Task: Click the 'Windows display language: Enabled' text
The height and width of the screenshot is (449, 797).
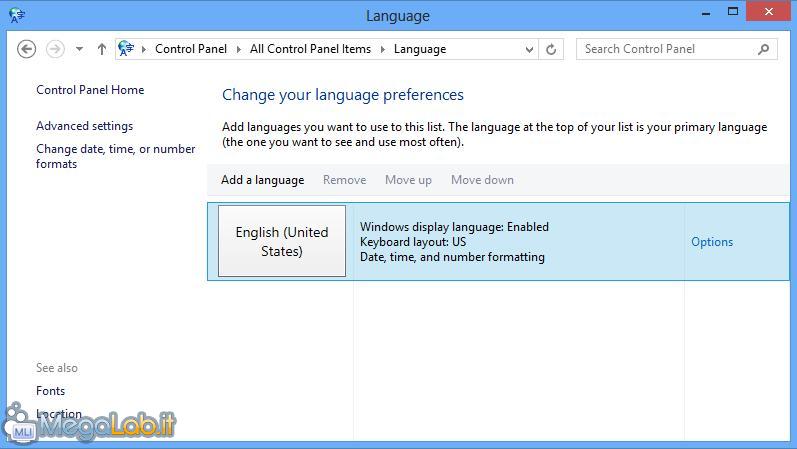Action: [x=454, y=227]
